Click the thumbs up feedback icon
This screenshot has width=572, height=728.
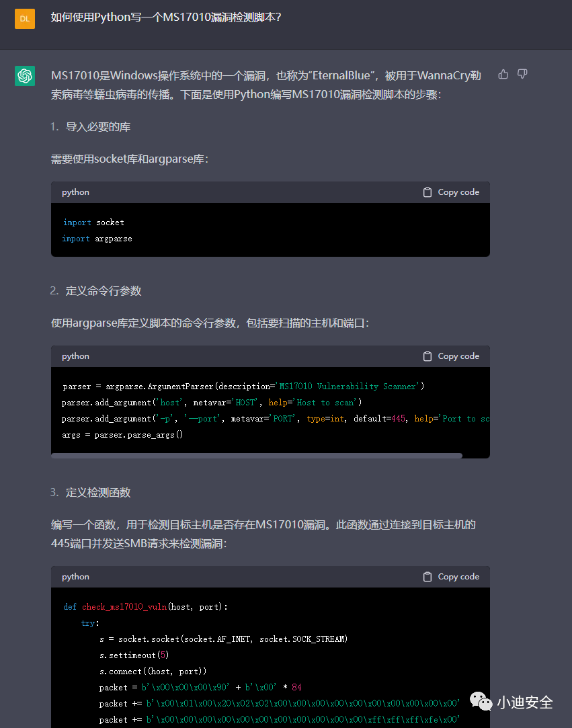click(503, 75)
